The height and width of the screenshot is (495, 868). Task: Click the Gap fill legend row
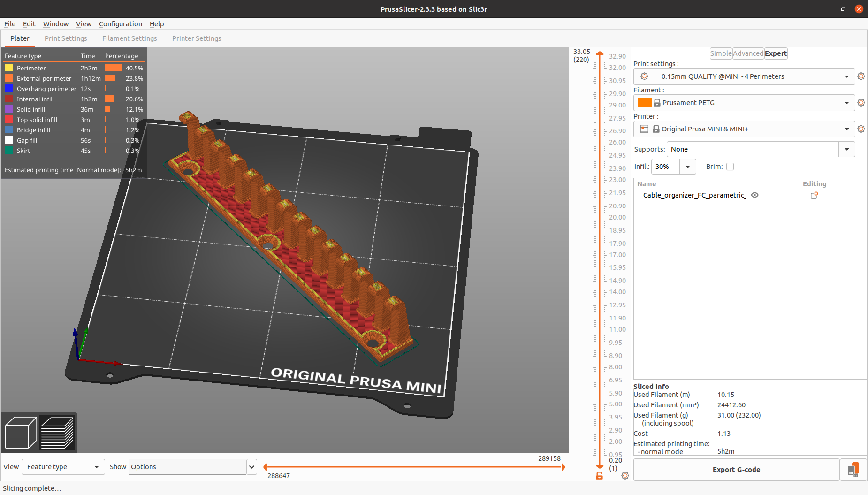74,140
